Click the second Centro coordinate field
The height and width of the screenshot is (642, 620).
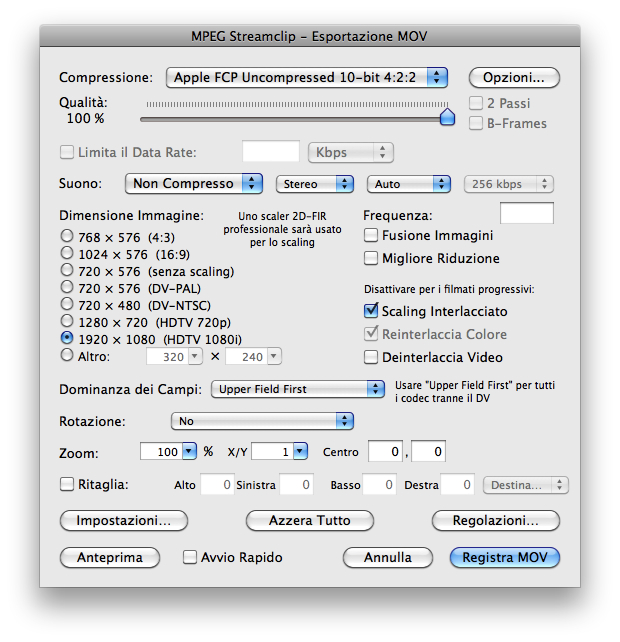pos(428,451)
